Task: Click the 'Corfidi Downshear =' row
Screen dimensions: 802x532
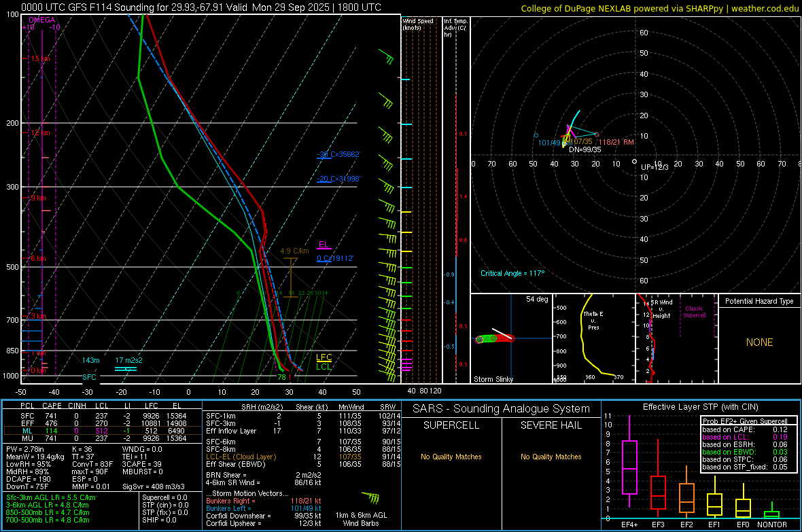Action: click(x=264, y=516)
